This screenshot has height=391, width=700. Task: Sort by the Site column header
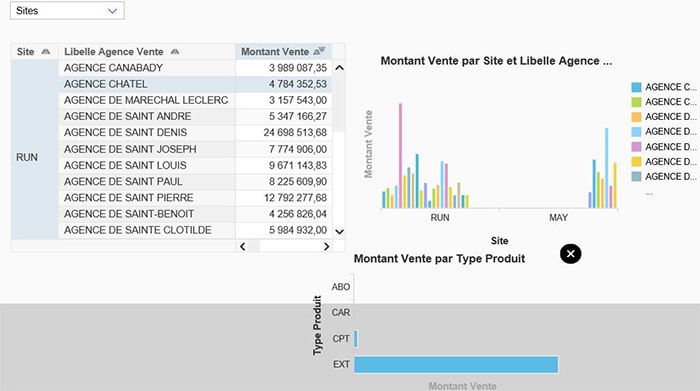pos(34,52)
